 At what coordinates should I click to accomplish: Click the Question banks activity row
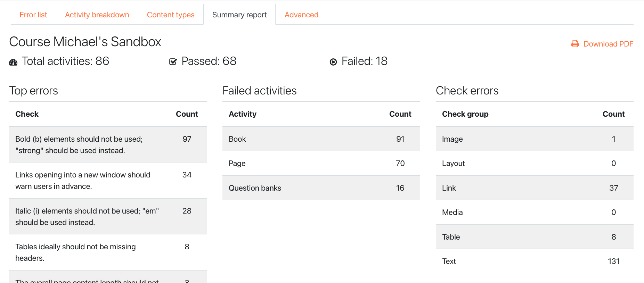[321, 188]
